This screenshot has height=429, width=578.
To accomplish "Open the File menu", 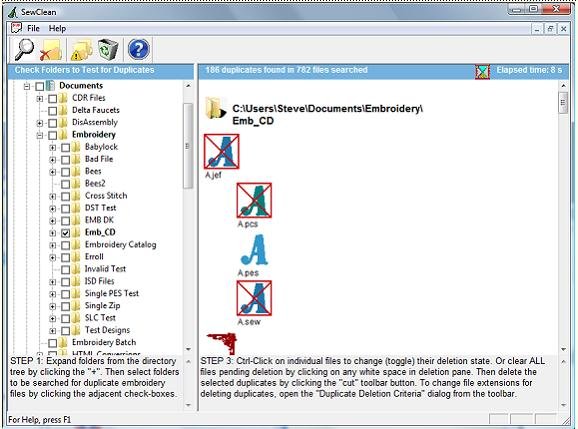I will pos(33,28).
